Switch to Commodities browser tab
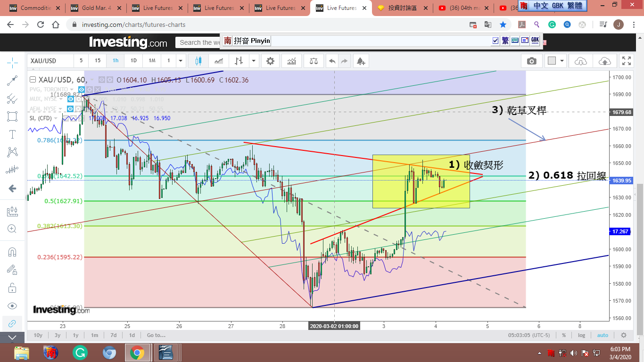Viewport: 644px width, 362px height. click(34, 8)
